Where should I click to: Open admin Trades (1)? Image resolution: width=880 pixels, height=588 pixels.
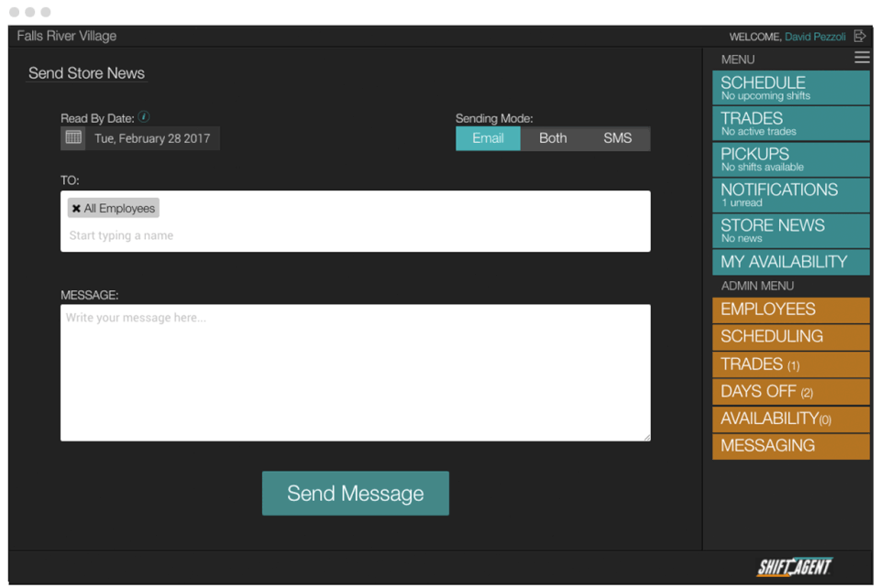coord(791,365)
